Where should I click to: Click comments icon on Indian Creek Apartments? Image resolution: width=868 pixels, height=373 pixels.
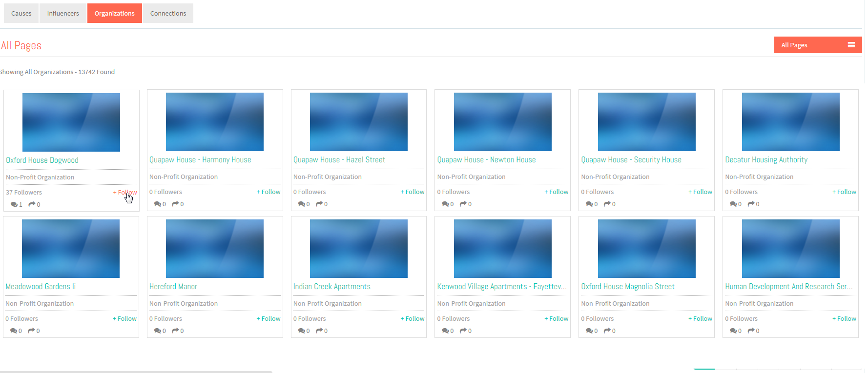point(302,331)
